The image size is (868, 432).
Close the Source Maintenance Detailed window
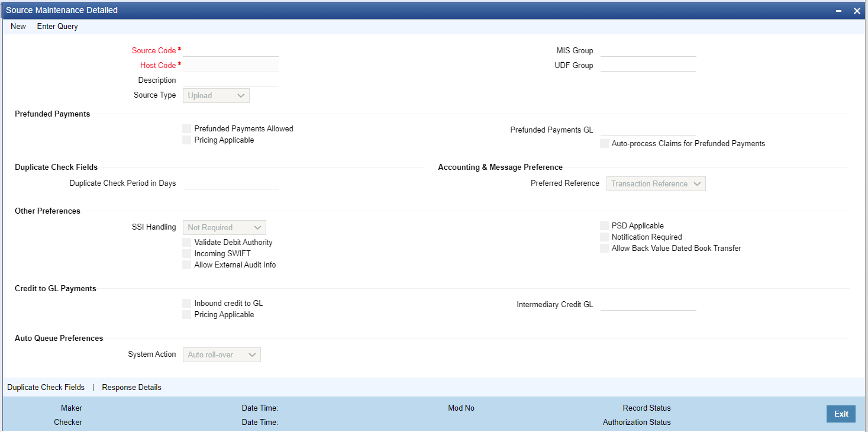coord(856,11)
